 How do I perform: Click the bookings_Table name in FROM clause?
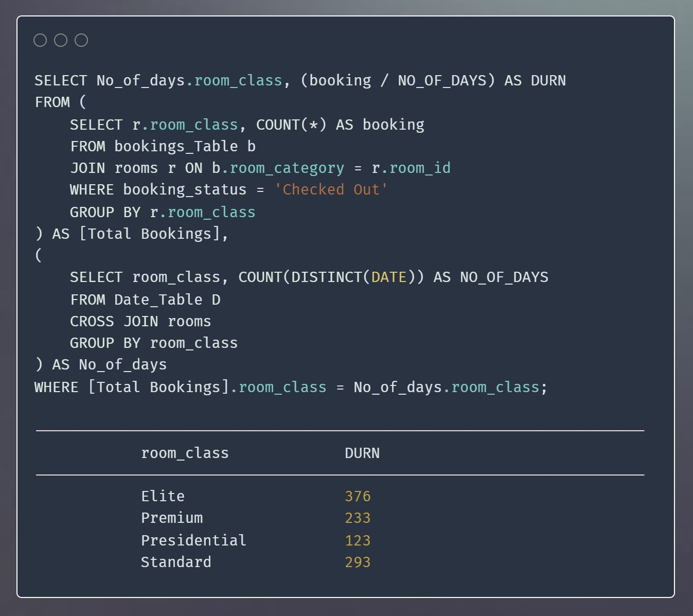click(x=176, y=147)
